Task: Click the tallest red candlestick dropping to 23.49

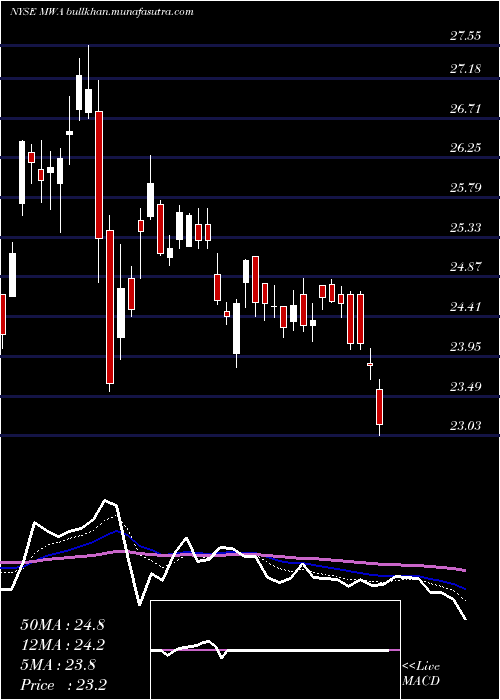Action: pyautogui.click(x=110, y=307)
